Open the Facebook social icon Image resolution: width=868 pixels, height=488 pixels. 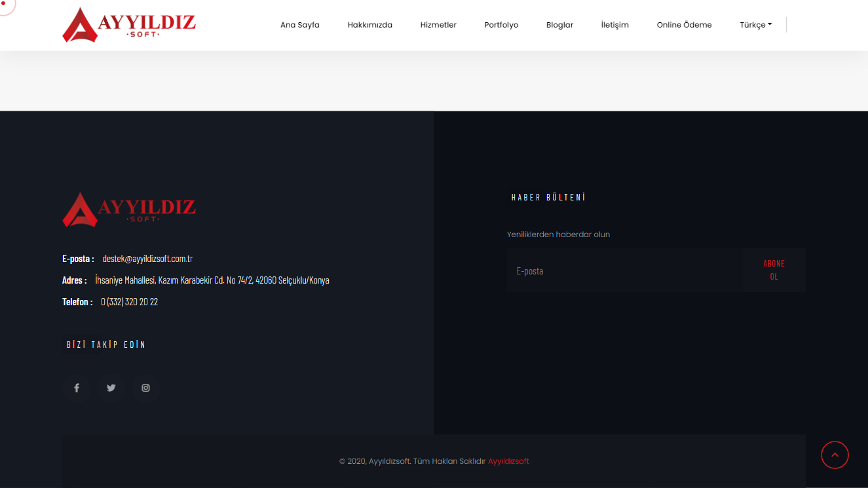tap(77, 388)
